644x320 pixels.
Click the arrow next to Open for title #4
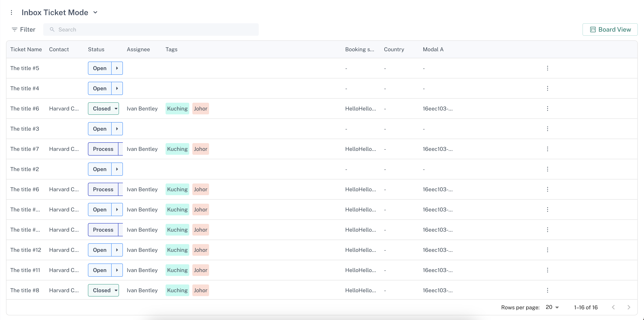tap(117, 89)
